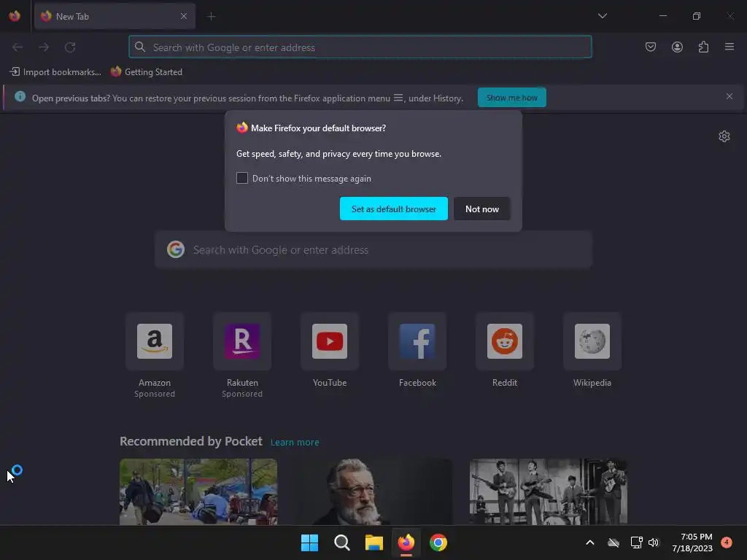This screenshot has width=747, height=560.
Task: Focus the page Google search box
Action: [373, 249]
